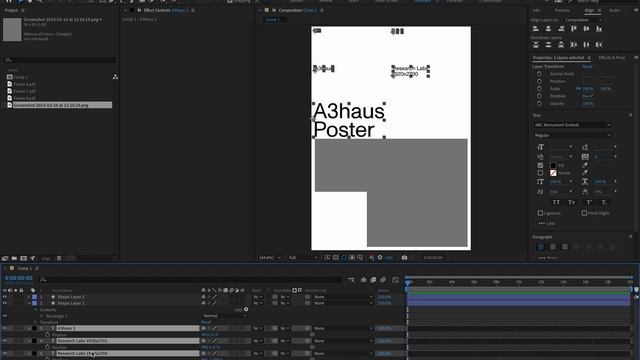
Task: Click the first Align Layers icon (align left)
Action: (536, 29)
